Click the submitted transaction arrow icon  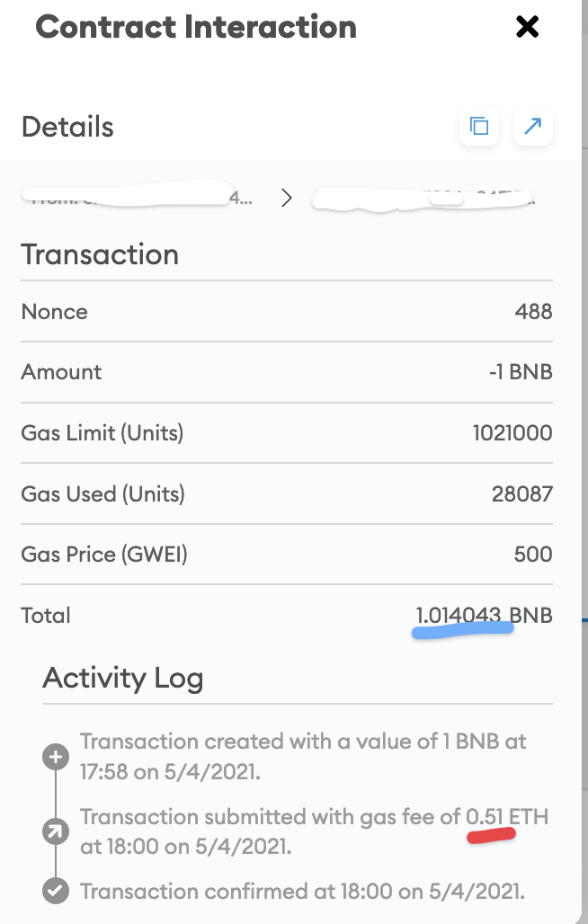pyautogui.click(x=55, y=831)
